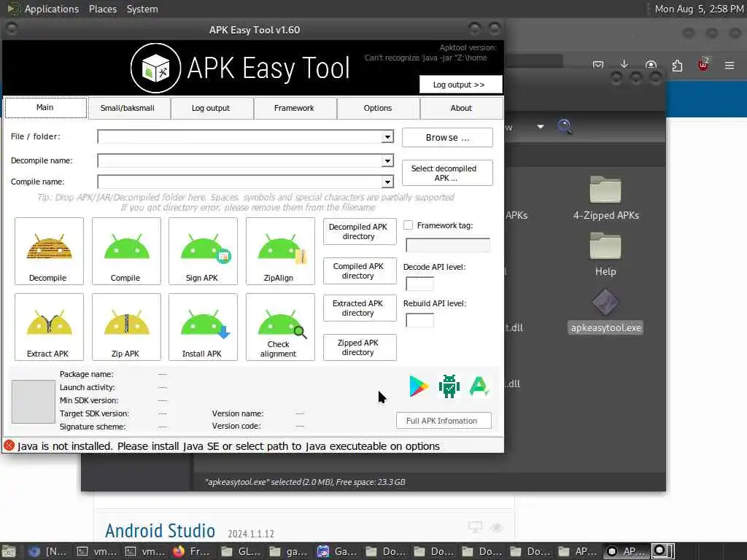Click the file manager search magnifier icon

(x=565, y=127)
